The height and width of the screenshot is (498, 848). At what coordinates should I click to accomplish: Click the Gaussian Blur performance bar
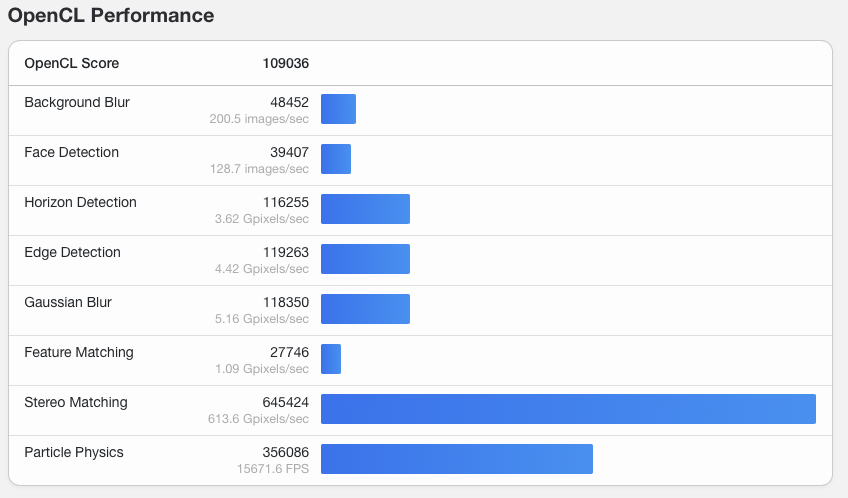click(365, 309)
